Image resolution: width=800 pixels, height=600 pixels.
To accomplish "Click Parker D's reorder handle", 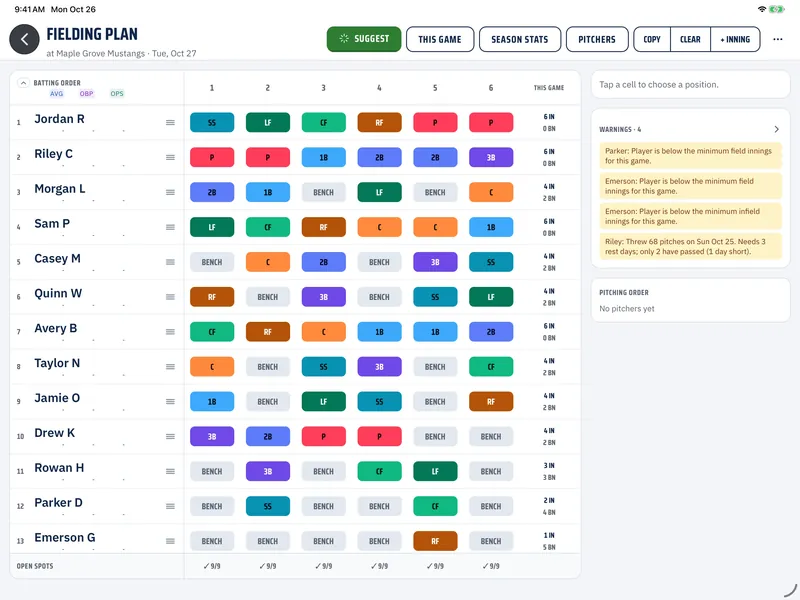I will [x=170, y=506].
